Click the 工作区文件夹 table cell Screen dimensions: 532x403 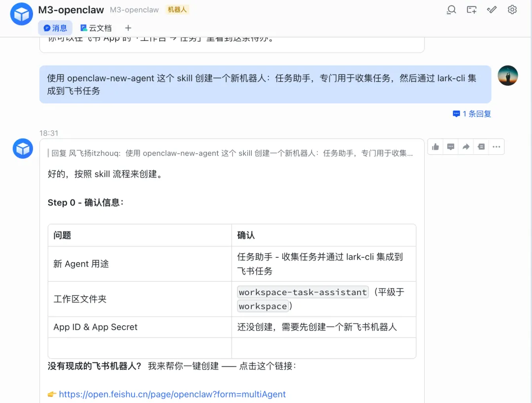point(140,299)
